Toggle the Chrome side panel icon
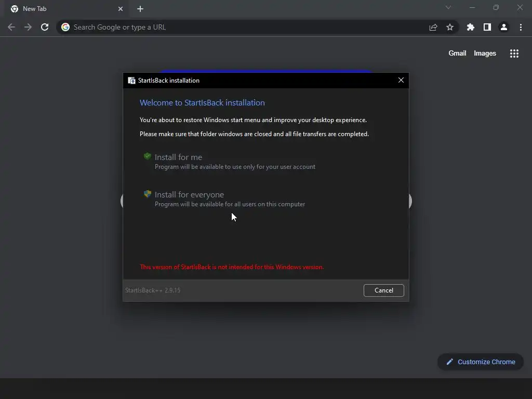The image size is (532, 399). [x=487, y=27]
